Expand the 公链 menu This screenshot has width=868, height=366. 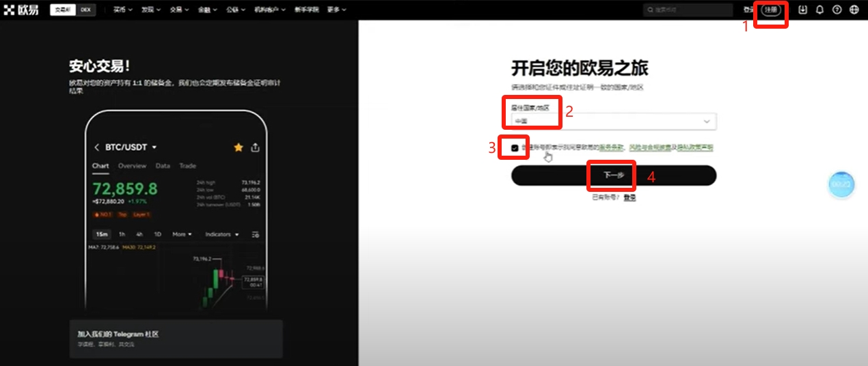pos(234,10)
